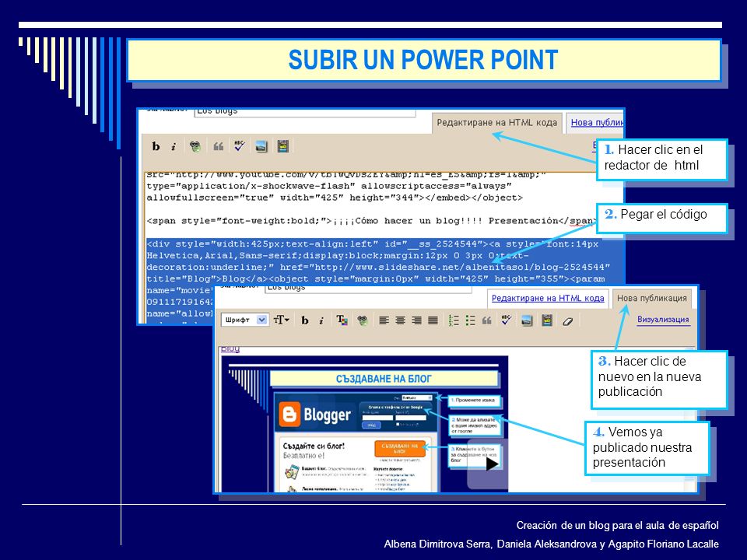
Task: Align text right in compose toolbar
Action: coord(416,320)
